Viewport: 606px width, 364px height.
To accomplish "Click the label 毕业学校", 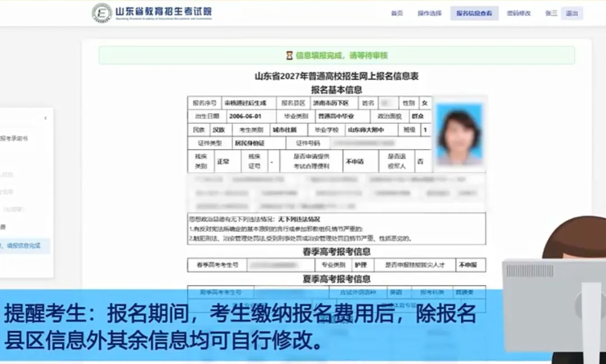I will [327, 130].
